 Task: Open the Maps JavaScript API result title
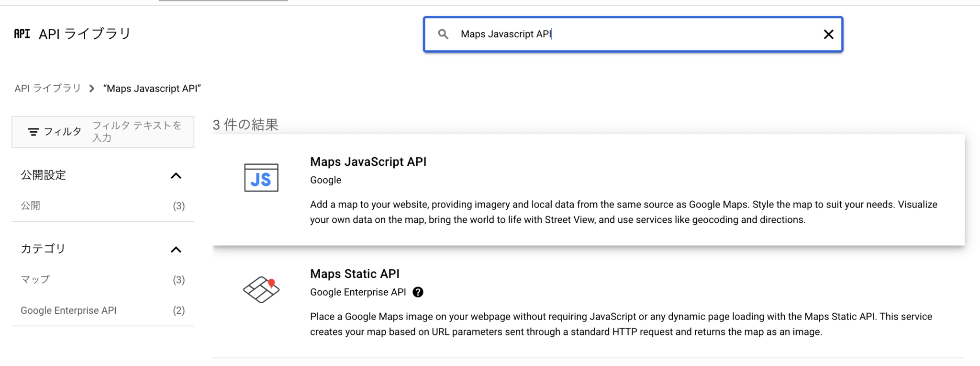click(368, 162)
